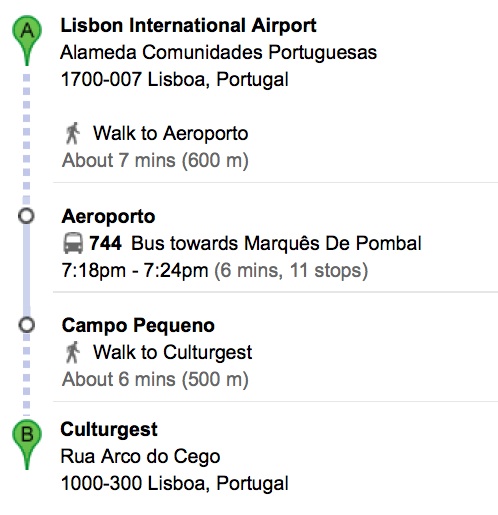Click the Walk to Aeroporto step

coord(170,133)
